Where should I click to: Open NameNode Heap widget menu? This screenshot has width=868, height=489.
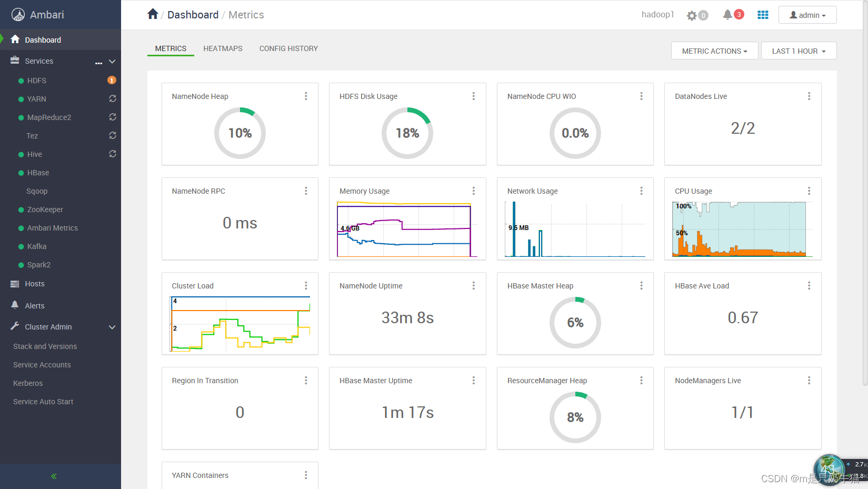click(x=306, y=96)
